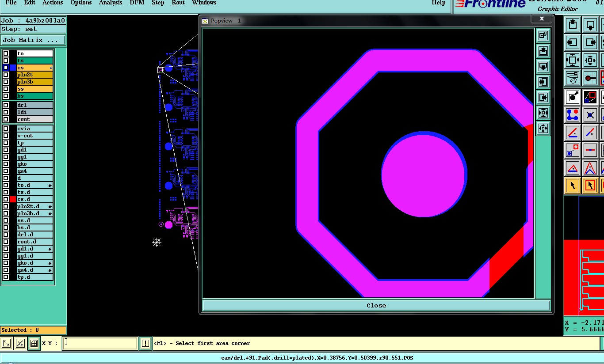
Task: Open the Help menu
Action: point(439,3)
